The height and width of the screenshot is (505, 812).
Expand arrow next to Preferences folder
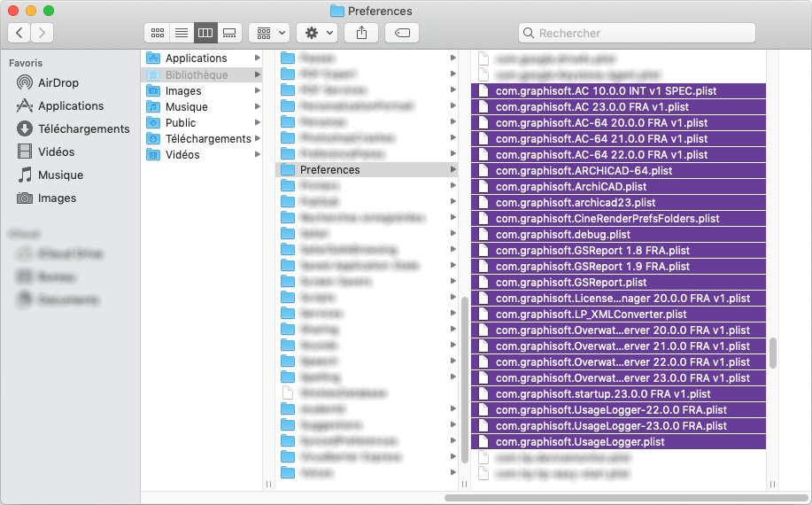(x=453, y=170)
